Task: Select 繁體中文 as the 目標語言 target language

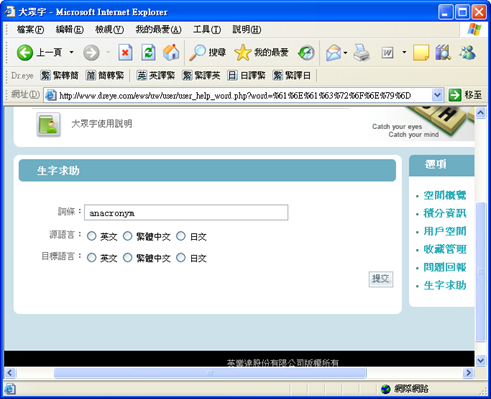Action: pyautogui.click(x=128, y=258)
